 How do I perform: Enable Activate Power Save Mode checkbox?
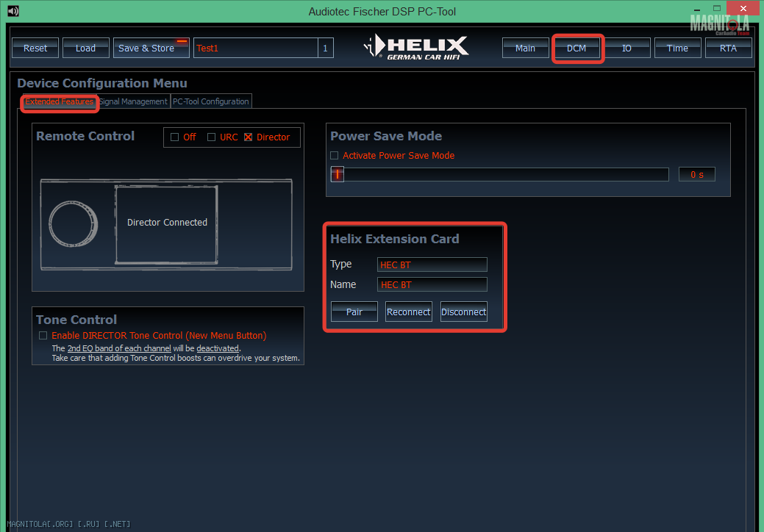click(x=335, y=156)
